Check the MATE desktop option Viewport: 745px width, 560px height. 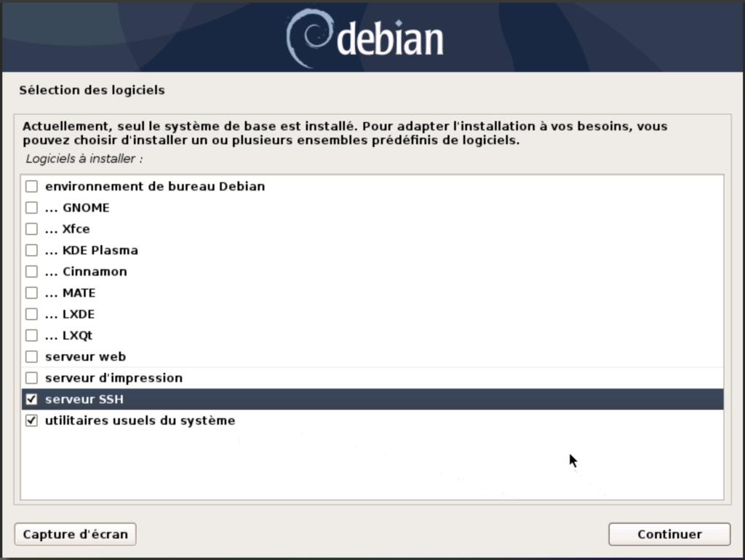[x=31, y=292]
